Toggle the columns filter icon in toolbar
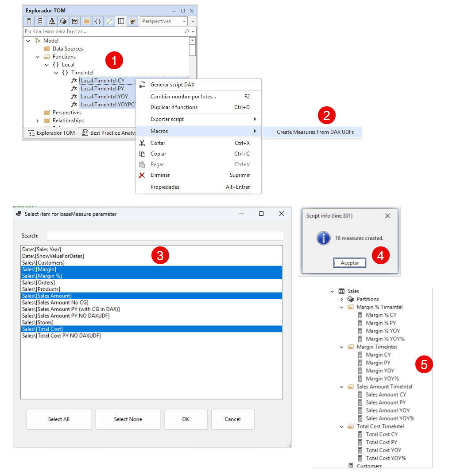The width and height of the screenshot is (449, 476). coord(40,21)
